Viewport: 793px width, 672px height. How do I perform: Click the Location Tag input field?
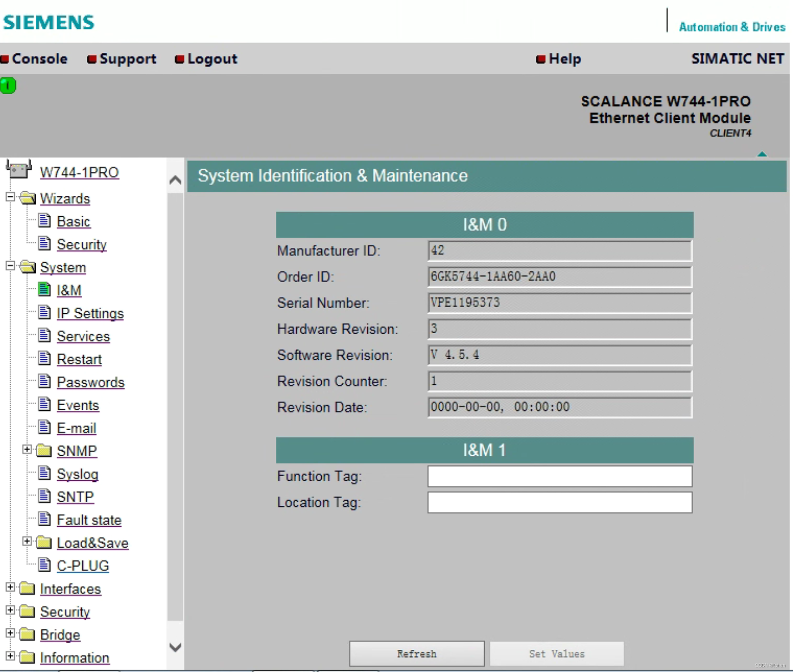[560, 502]
